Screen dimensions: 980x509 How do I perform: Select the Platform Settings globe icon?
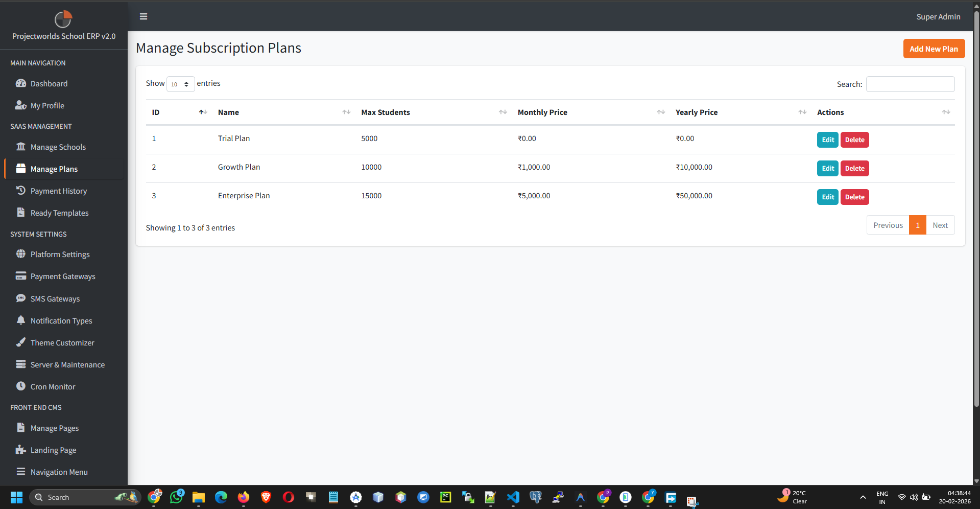click(21, 253)
